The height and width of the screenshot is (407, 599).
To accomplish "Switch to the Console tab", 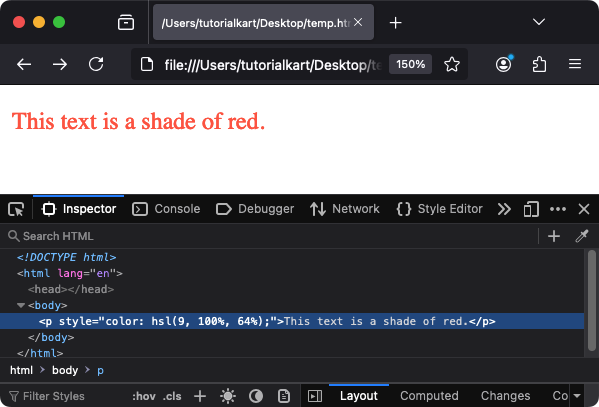I will (166, 209).
